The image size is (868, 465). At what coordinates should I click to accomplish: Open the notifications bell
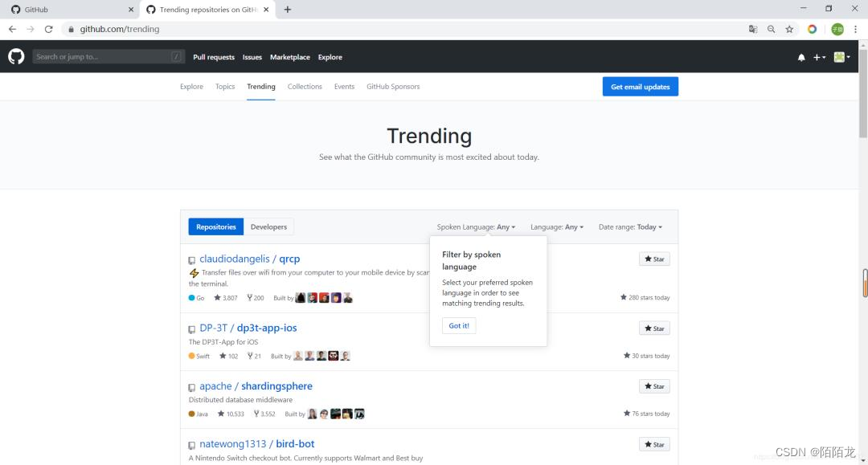(x=801, y=57)
